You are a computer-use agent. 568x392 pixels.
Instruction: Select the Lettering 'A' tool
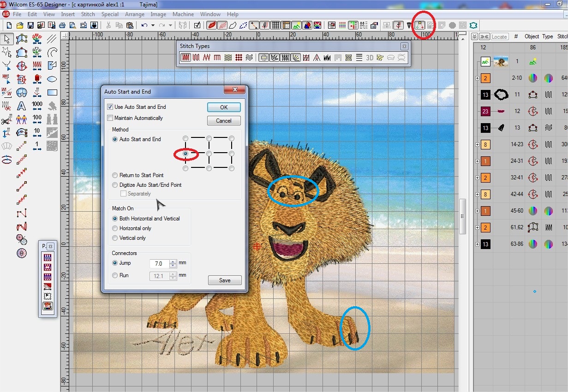click(x=22, y=106)
